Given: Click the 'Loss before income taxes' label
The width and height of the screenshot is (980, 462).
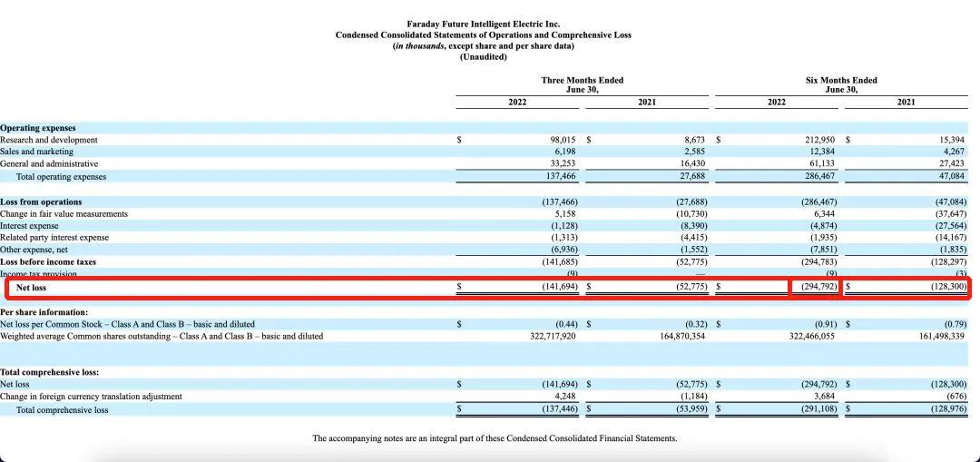Looking at the screenshot, I should point(48,262).
